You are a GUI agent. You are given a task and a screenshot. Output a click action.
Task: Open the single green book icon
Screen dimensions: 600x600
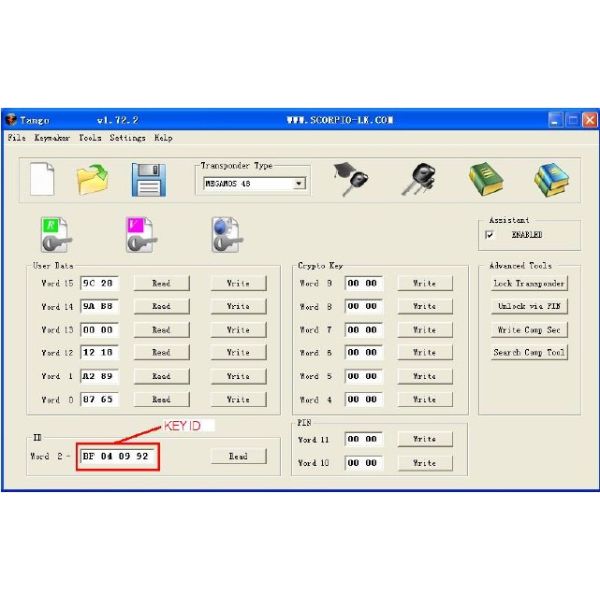tap(485, 179)
